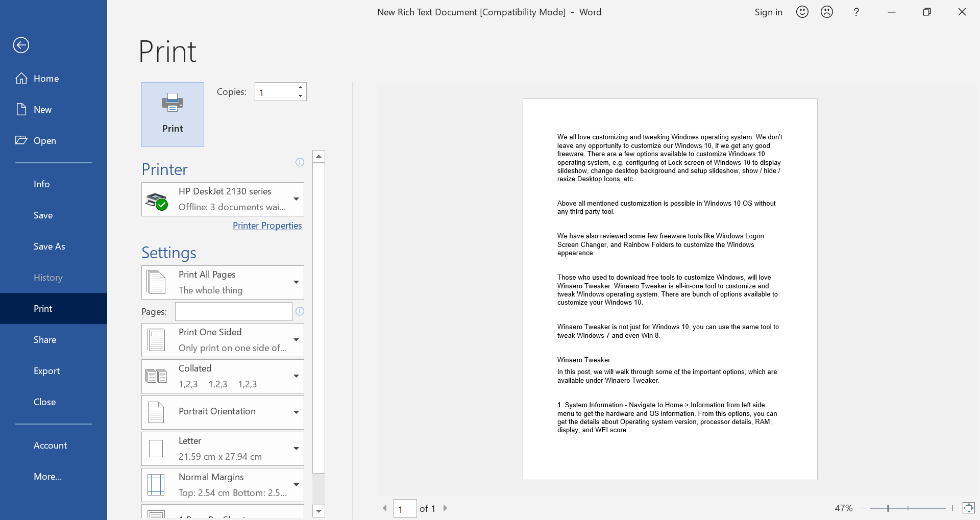Click the next page arrow in preview
This screenshot has width=980, height=520.
[445, 508]
